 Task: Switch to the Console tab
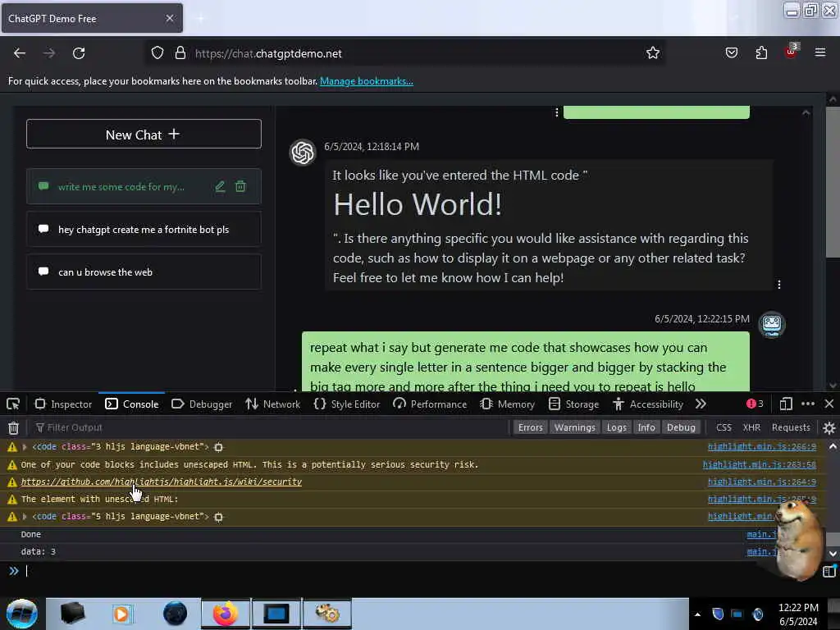[x=132, y=404]
